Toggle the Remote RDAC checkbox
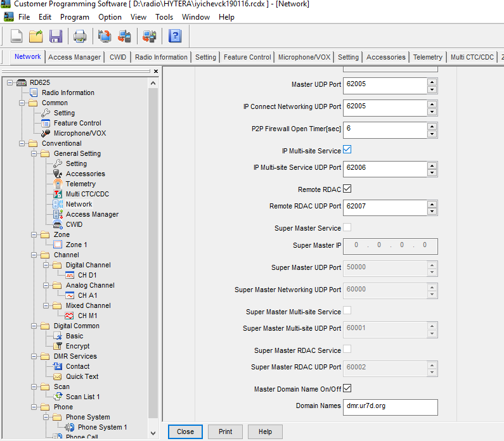Screen dimensions: 504x441 (347, 189)
